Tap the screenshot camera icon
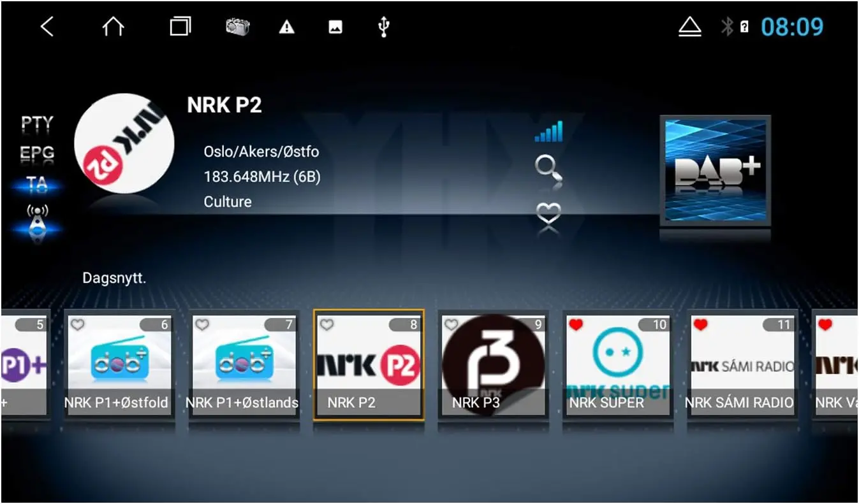Image resolution: width=859 pixels, height=504 pixels. point(238,27)
